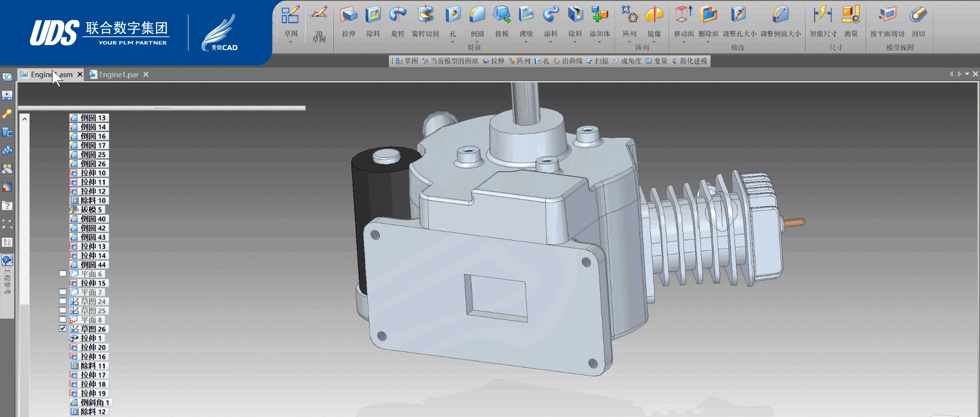Check the box next to 平面 6

click(x=63, y=274)
